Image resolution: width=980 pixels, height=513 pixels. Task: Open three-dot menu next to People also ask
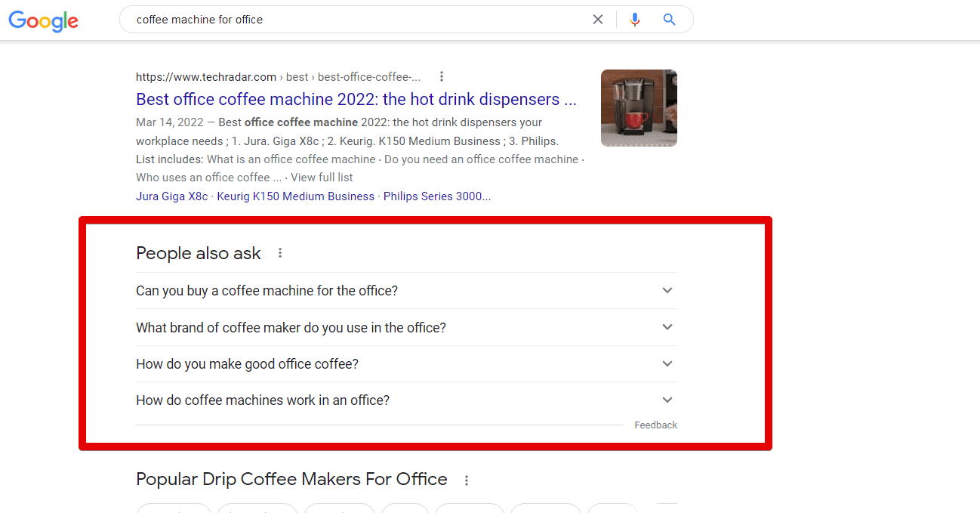coord(280,253)
